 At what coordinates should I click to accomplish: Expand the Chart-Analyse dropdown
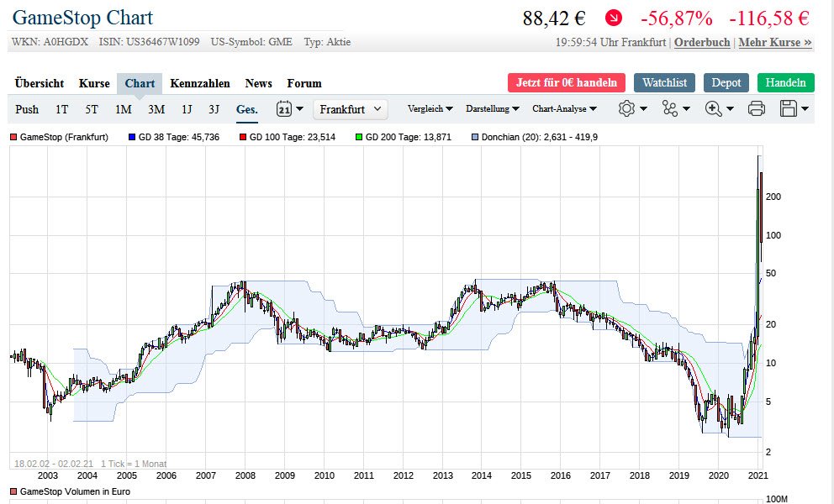tap(564, 109)
